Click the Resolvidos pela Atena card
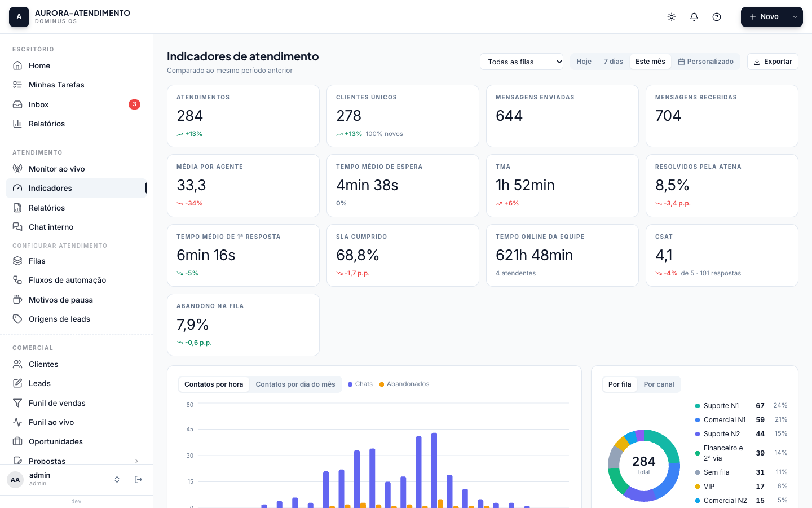This screenshot has width=812, height=508. pos(722,186)
